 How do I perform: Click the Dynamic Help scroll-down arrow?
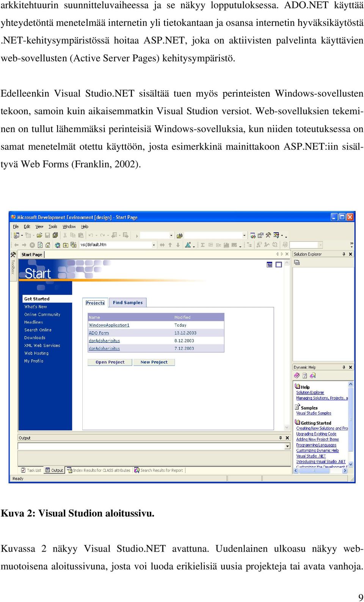351,464
